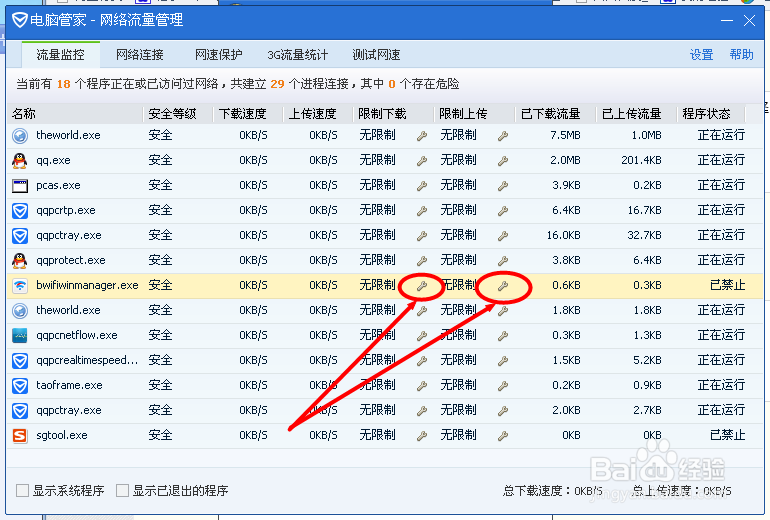The width and height of the screenshot is (770, 520).
Task: Click download limit wrench for qqprotect.exe
Action: point(422,261)
